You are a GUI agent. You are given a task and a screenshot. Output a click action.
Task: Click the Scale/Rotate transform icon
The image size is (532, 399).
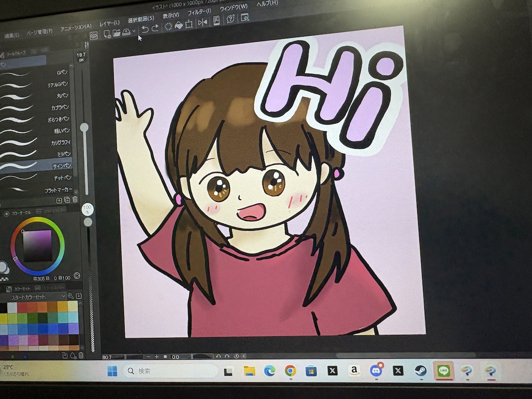189,24
